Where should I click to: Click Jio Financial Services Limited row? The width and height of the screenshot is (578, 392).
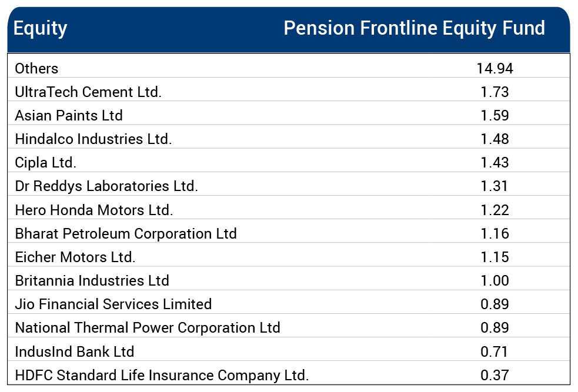coord(113,304)
